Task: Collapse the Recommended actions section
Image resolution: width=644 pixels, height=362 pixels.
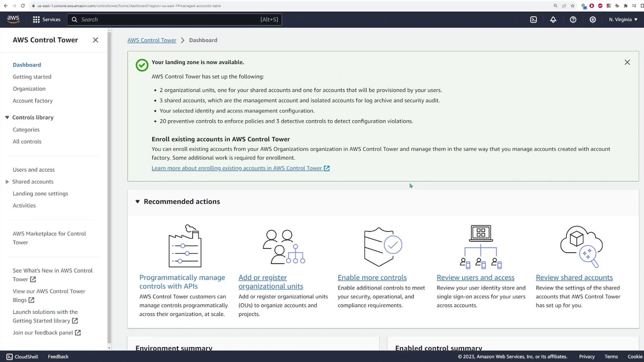Action: pos(138,201)
